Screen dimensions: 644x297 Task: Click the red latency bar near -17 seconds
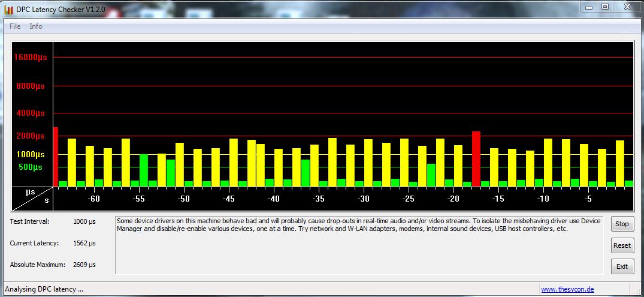[x=476, y=159]
